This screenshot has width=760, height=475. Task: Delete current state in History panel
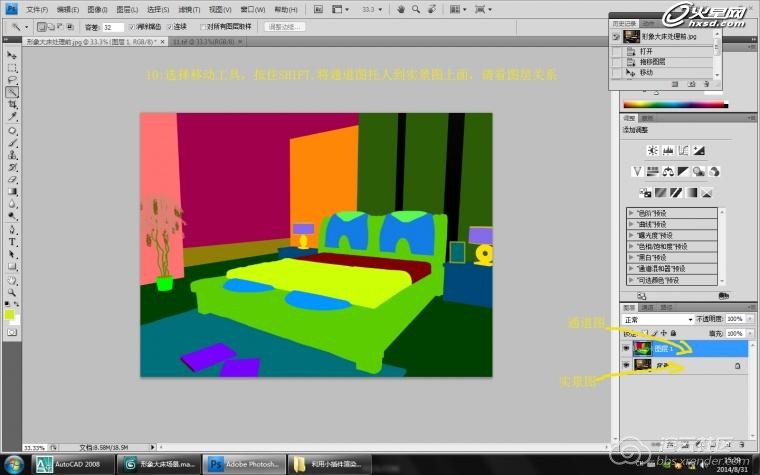click(706, 84)
